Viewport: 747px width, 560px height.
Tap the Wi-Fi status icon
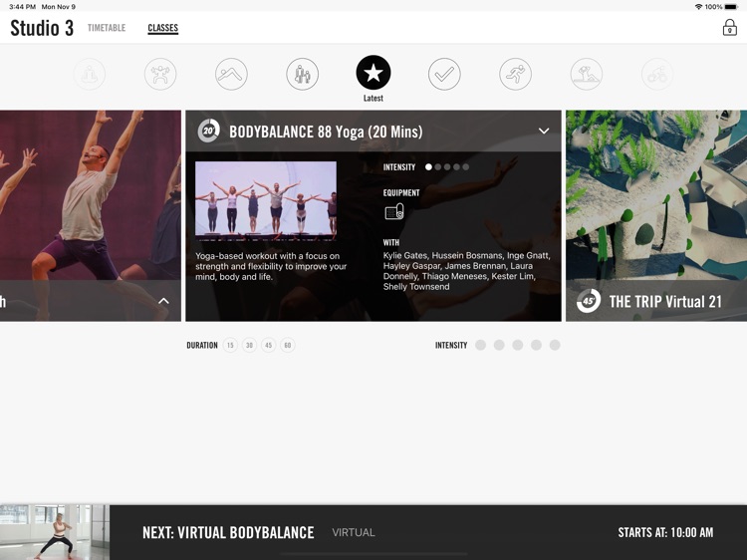tap(698, 7)
